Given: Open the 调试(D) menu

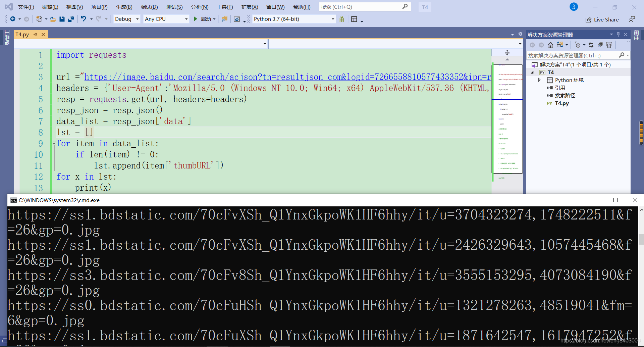Looking at the screenshot, I should (x=149, y=7).
